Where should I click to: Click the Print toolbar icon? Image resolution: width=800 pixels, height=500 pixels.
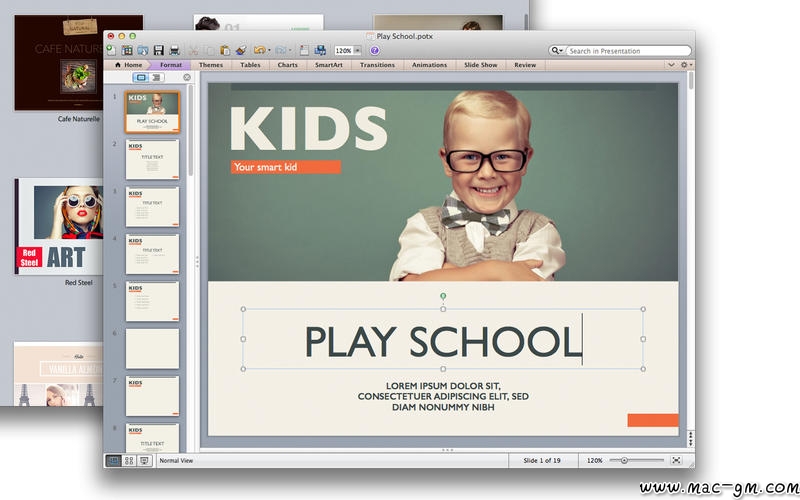point(174,50)
